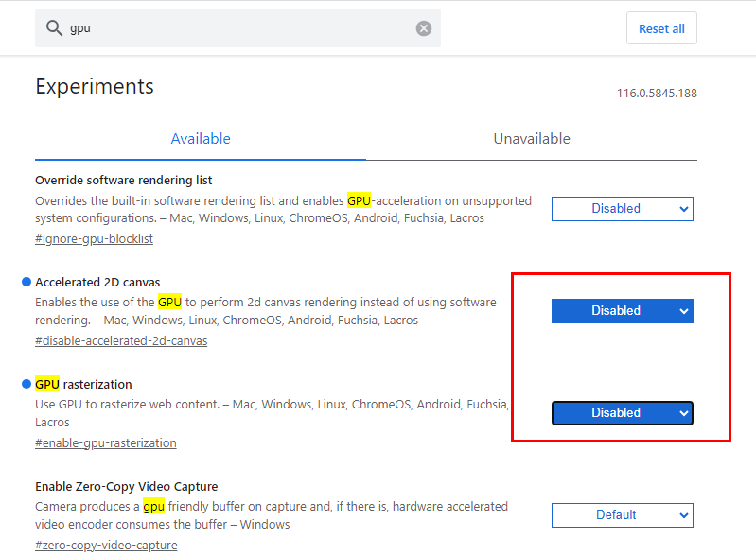Open the #ignore-gpu-blocklist link
Viewport: 756px width, 555px height.
[x=94, y=239]
